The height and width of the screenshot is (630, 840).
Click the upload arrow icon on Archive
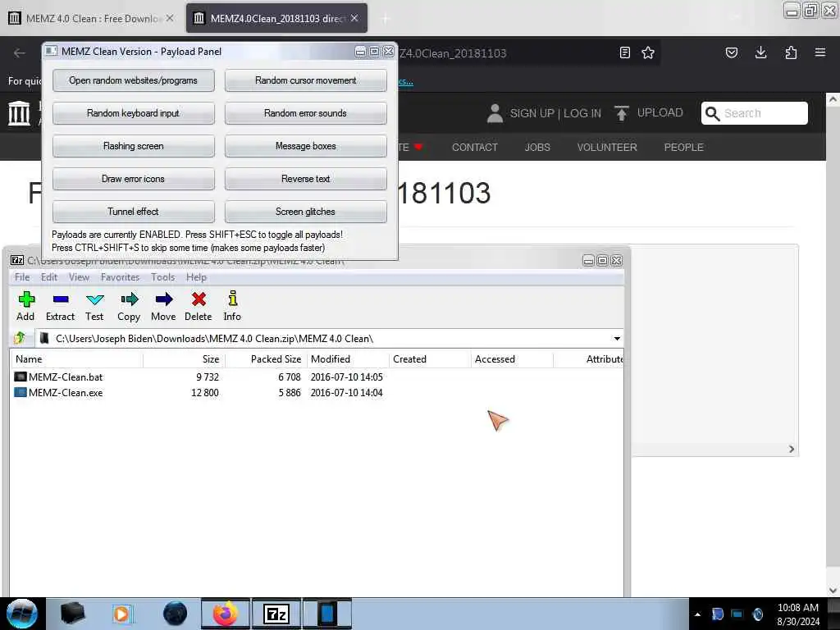pyautogui.click(x=622, y=113)
